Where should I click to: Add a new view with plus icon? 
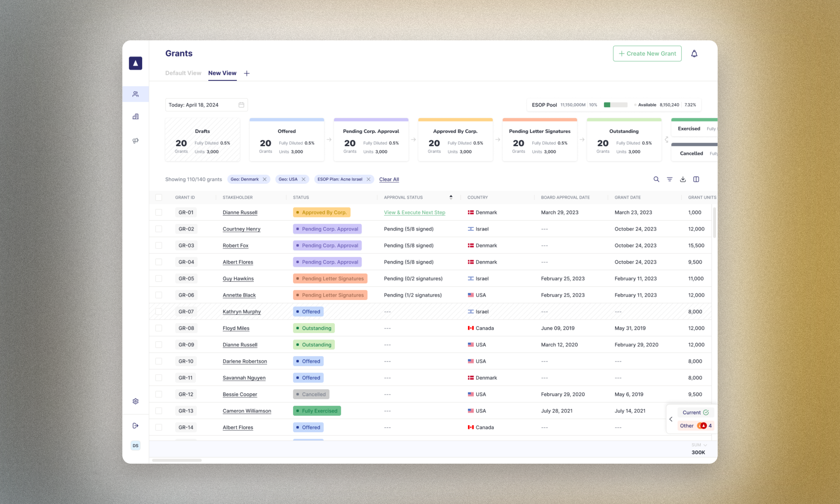247,73
